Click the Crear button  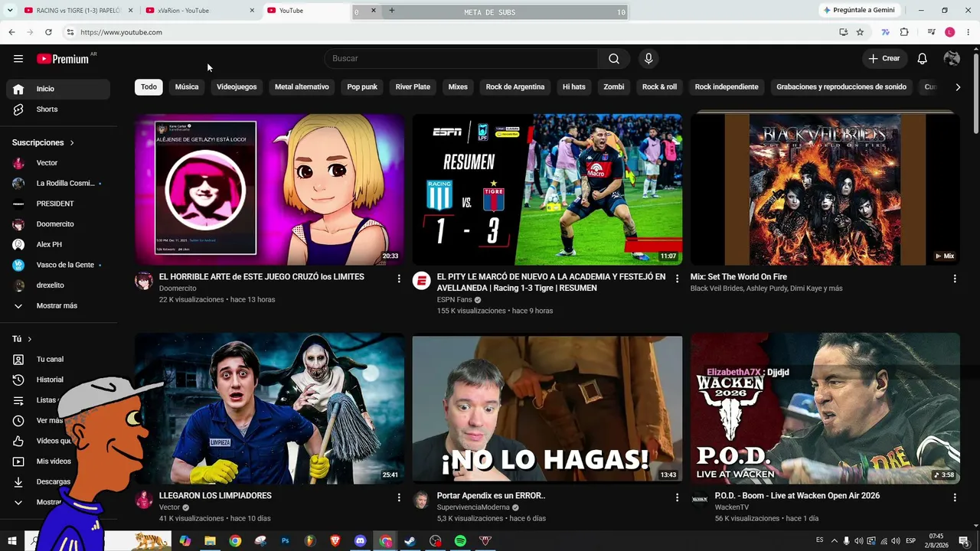(884, 59)
